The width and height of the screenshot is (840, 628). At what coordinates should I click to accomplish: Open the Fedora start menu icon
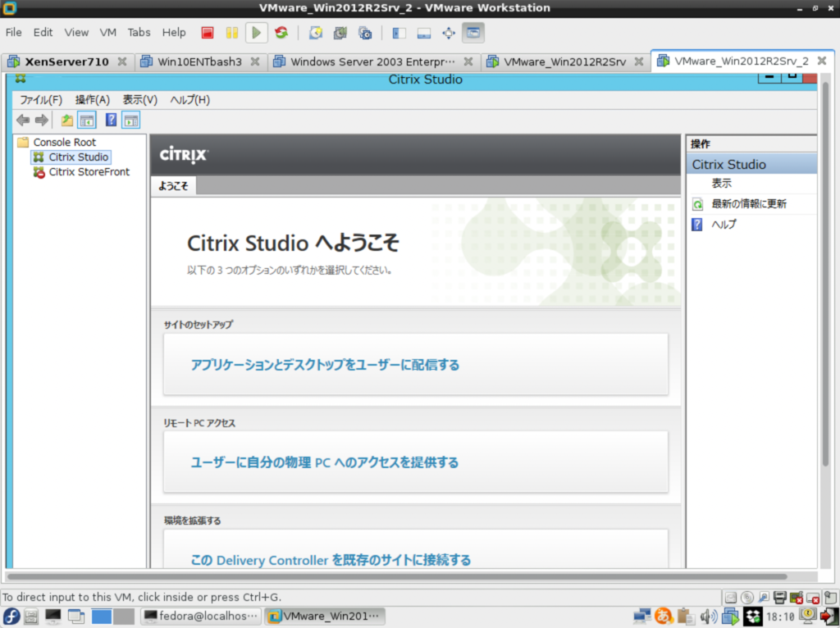pyautogui.click(x=11, y=617)
